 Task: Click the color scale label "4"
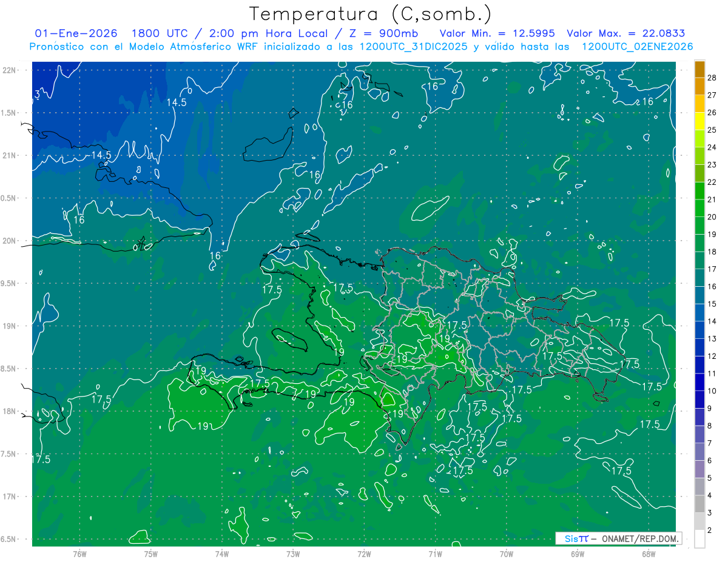click(710, 495)
